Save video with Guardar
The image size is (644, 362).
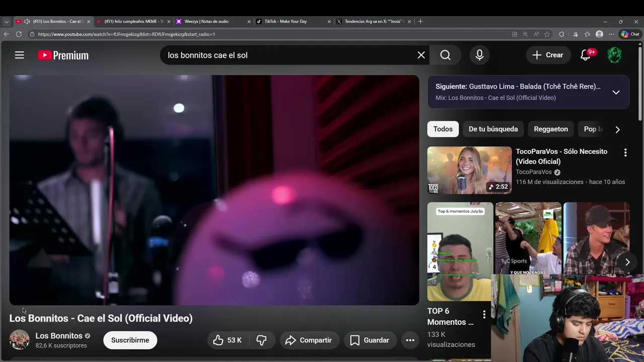tap(370, 340)
